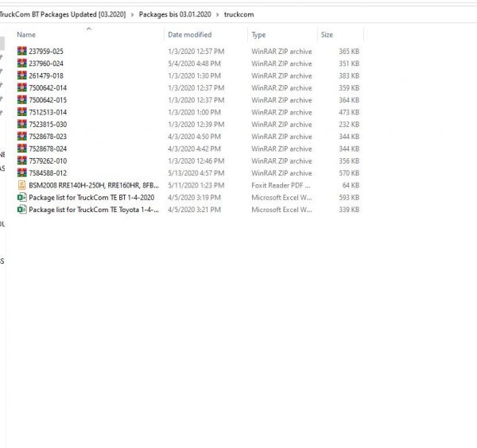This screenshot has width=477, height=448.
Task: Click the 7512513-014 ZIP archive icon
Action: pyautogui.click(x=22, y=112)
